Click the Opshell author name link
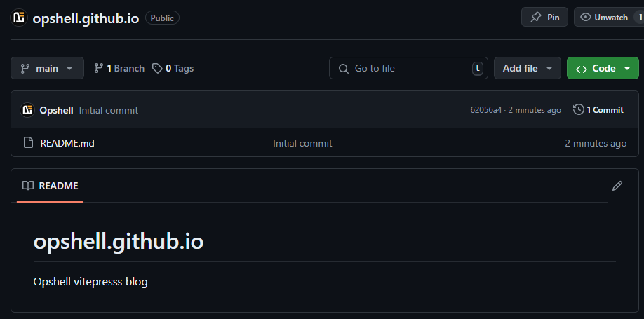The width and height of the screenshot is (644, 319). pos(56,111)
